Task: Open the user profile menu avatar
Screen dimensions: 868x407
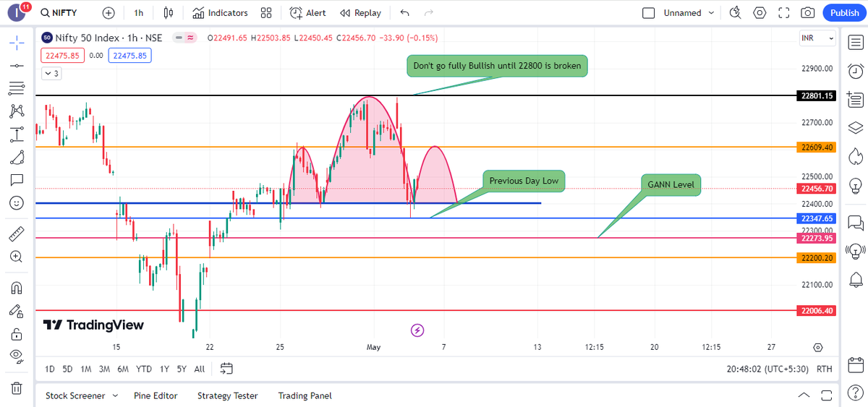Action: point(17,12)
